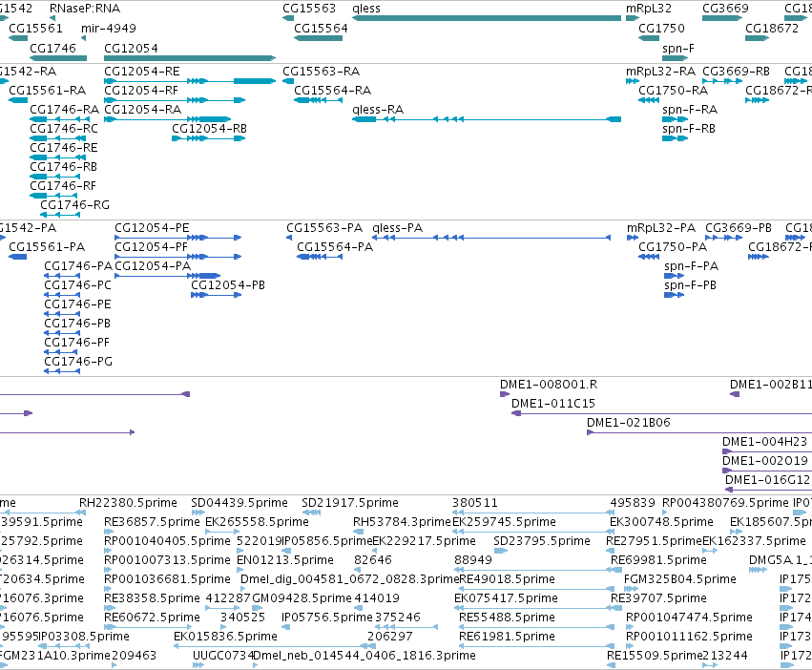Click protein CG12054-PE
Screen dimensions: 812x670
(178, 238)
